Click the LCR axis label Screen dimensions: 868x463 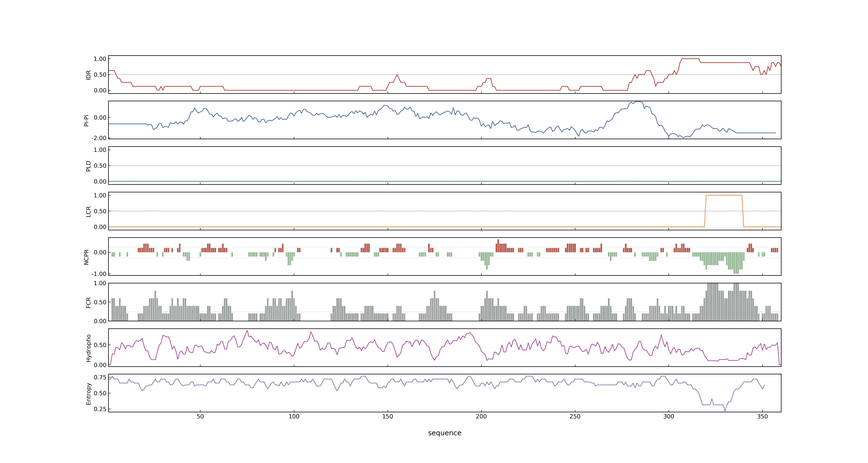tap(88, 211)
